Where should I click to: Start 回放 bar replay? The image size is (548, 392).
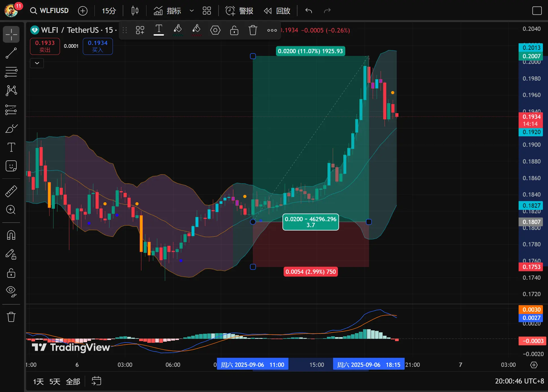pos(277,11)
